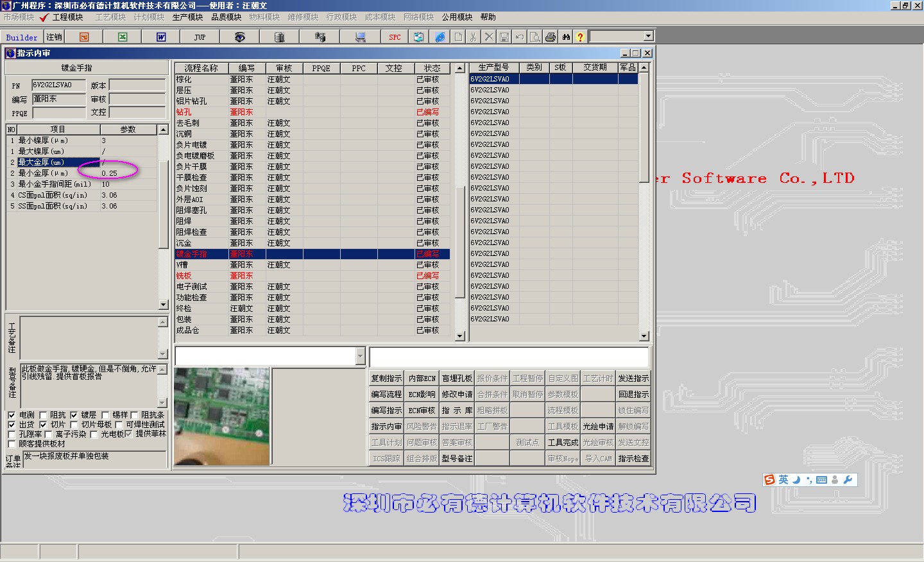Click the IME moon icon
Viewport: 924px width, 562px height.
coord(796,480)
